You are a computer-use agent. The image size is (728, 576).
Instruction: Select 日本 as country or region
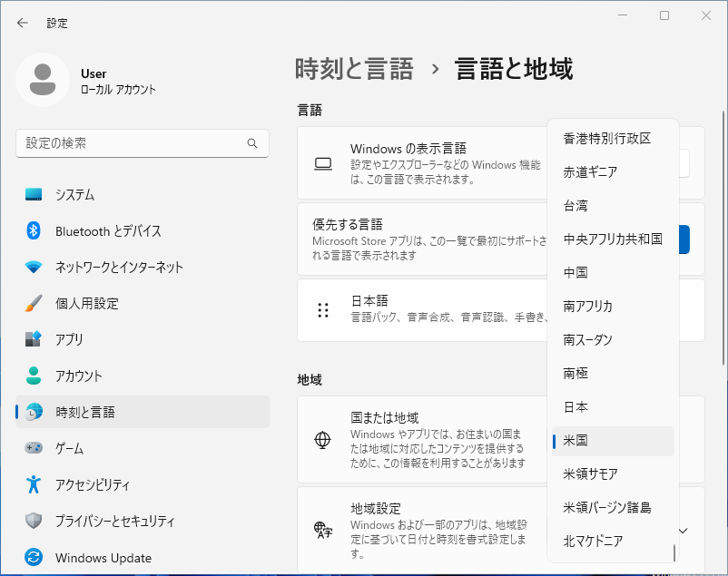tap(613, 406)
